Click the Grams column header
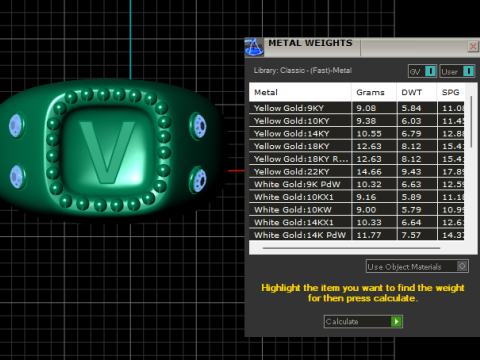Image resolution: width=480 pixels, height=360 pixels. pos(374,92)
